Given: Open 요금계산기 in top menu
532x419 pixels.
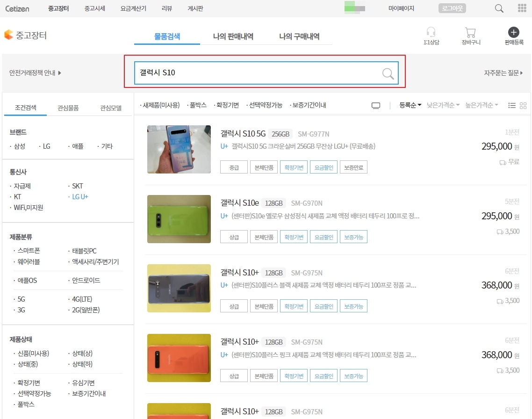Looking at the screenshot, I should point(133,8).
